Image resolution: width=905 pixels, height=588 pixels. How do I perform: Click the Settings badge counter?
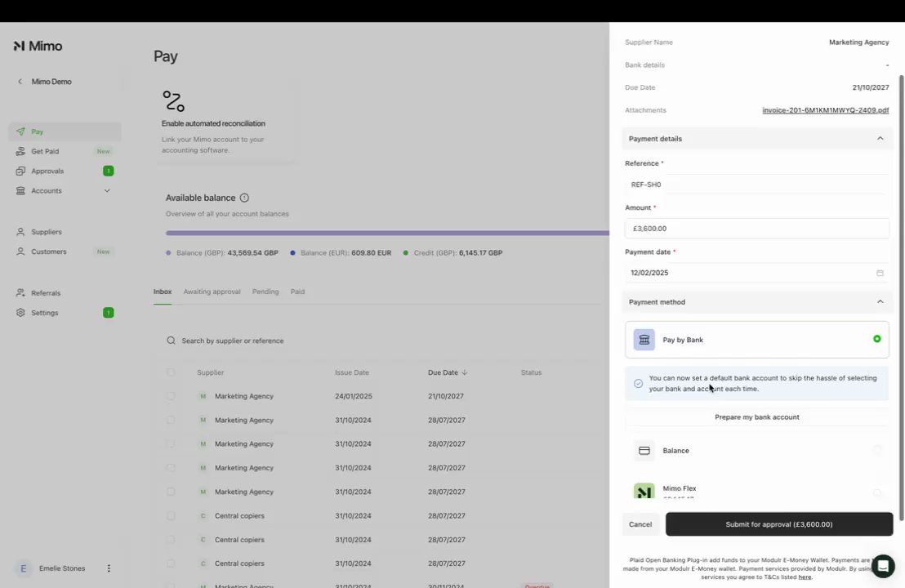click(108, 313)
